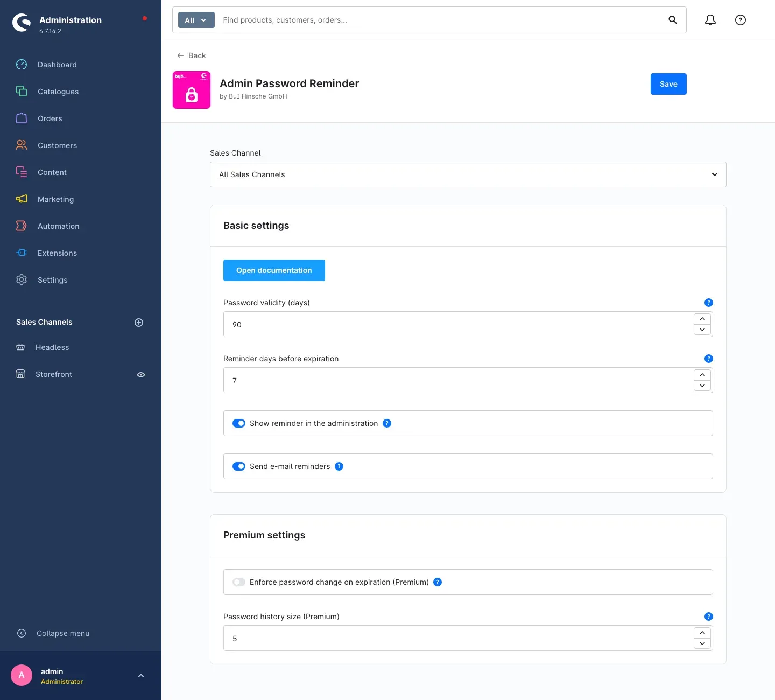Increase Password validity days value
The image size is (775, 700).
702,319
